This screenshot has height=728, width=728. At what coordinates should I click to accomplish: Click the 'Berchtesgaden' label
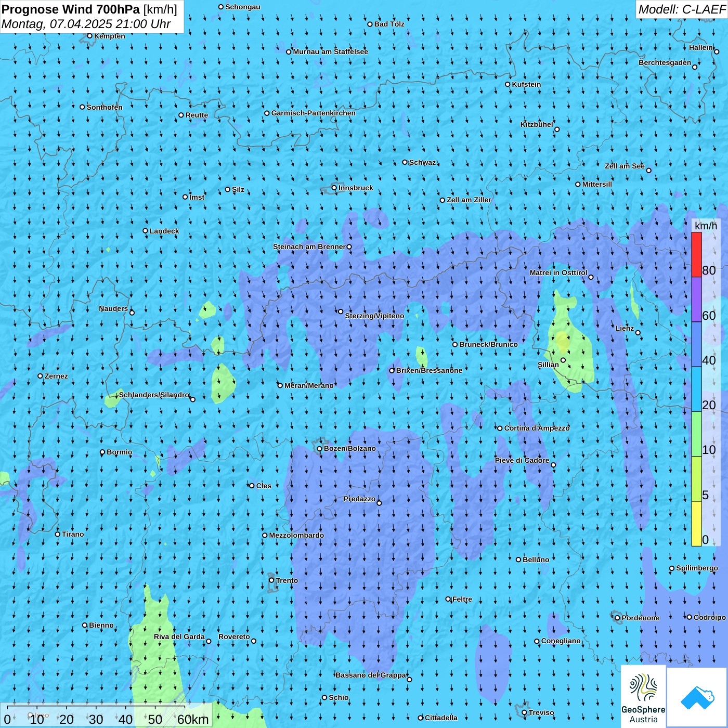coord(665,62)
